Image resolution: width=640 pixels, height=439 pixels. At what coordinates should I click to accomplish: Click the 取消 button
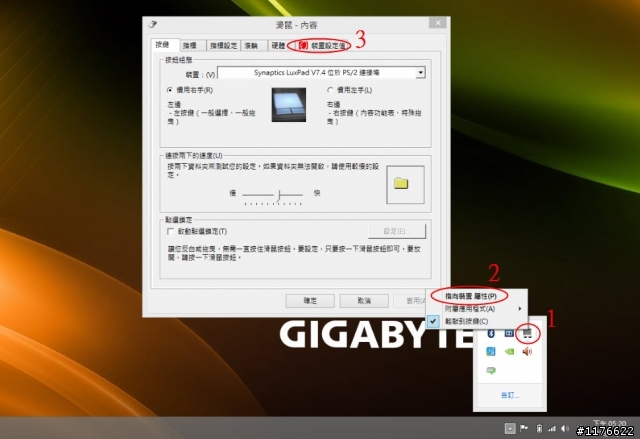364,301
